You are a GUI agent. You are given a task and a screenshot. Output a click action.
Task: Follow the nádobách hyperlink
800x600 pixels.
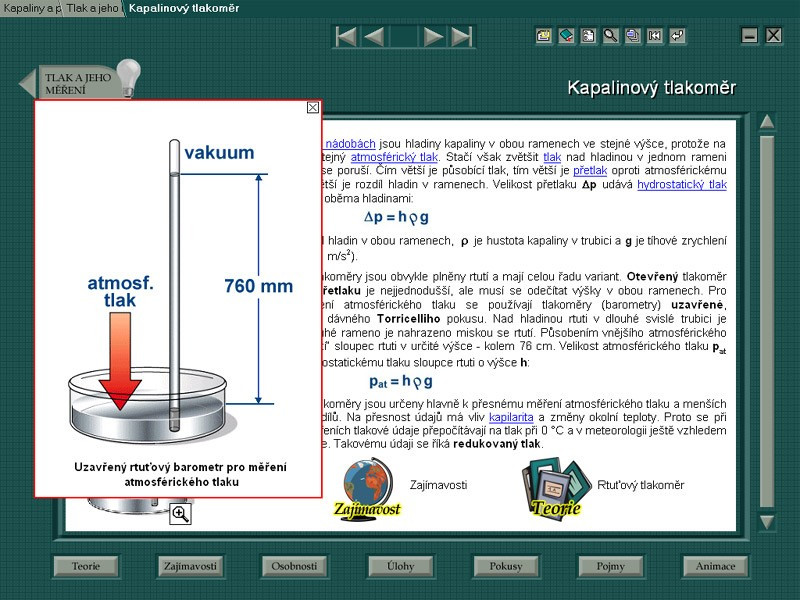tap(350, 144)
